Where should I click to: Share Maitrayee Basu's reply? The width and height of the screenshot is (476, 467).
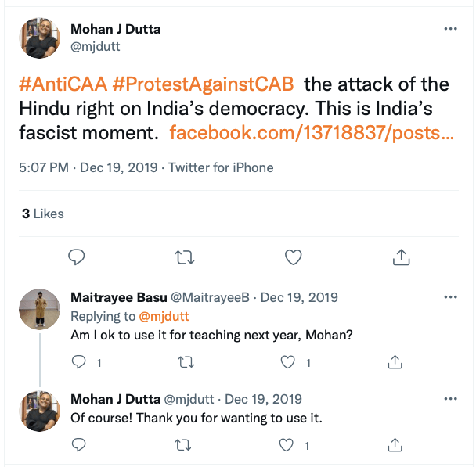pos(395,362)
